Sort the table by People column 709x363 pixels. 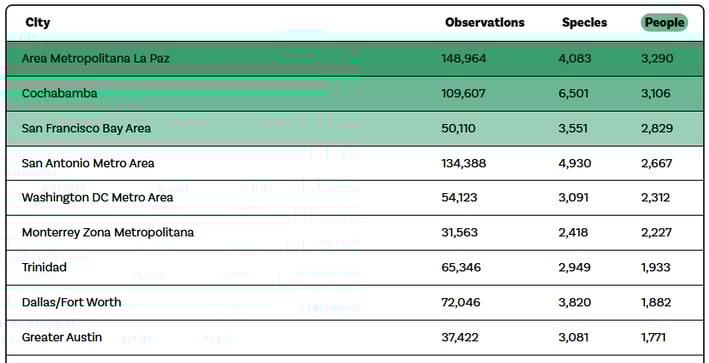click(664, 23)
